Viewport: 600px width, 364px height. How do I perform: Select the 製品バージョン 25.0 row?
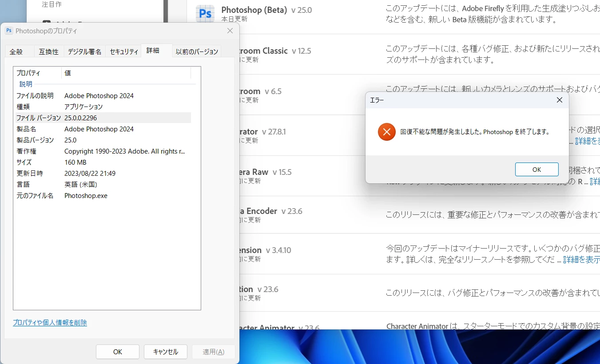[x=103, y=140]
